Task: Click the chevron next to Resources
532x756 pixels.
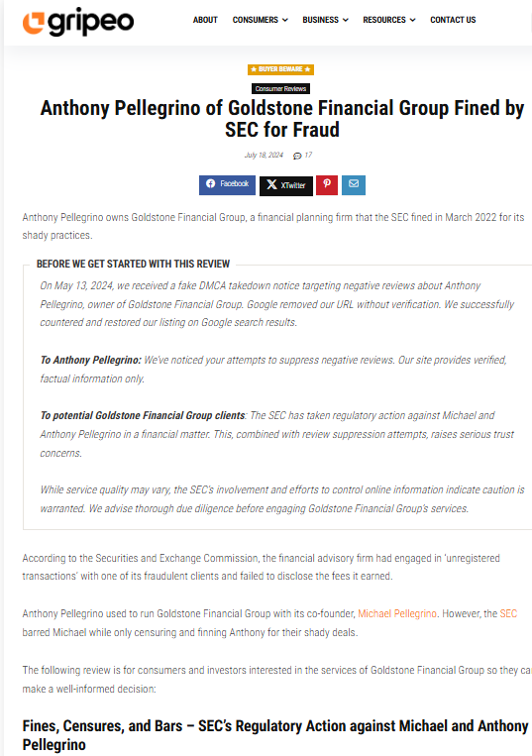Action: point(412,20)
